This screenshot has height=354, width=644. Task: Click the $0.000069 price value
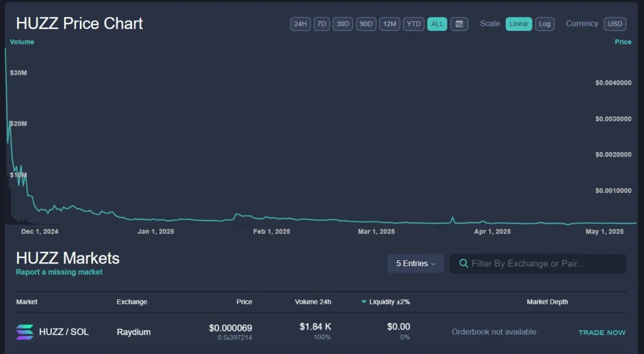point(230,328)
